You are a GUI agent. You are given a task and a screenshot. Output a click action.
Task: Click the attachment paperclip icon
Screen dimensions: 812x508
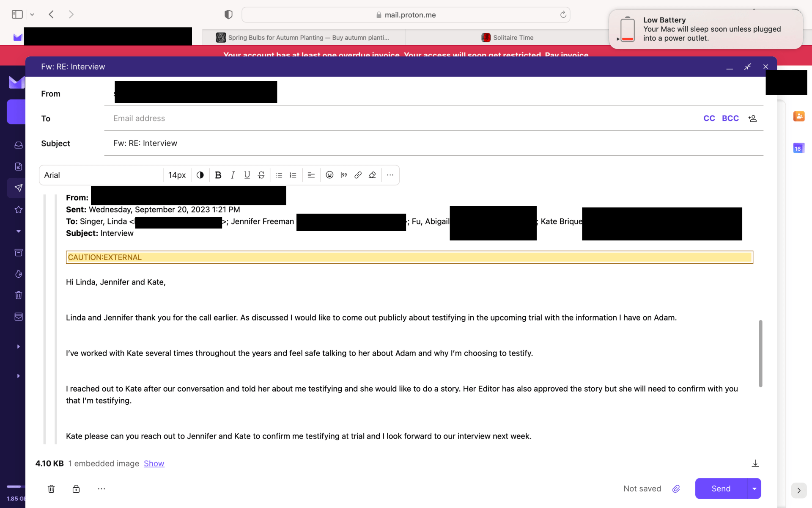[x=676, y=489]
